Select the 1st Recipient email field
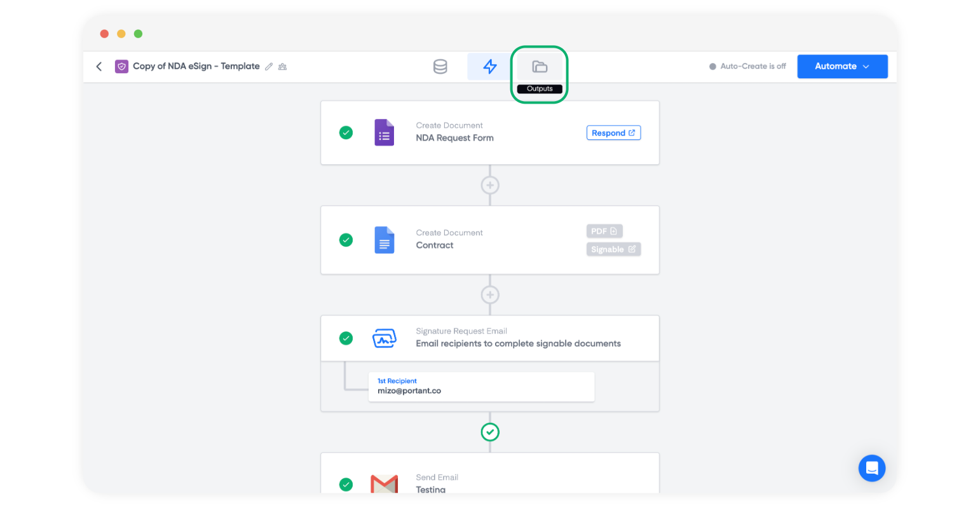This screenshot has width=980, height=510. click(x=481, y=387)
